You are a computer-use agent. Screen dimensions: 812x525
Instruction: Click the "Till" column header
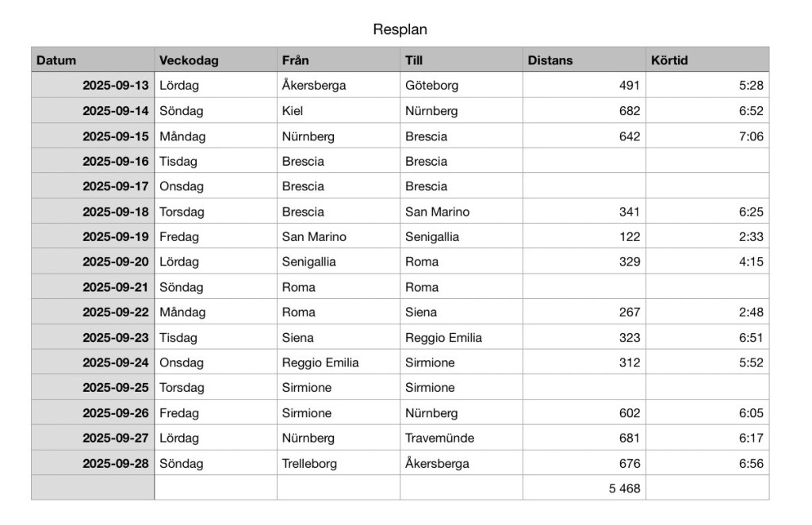pos(414,60)
